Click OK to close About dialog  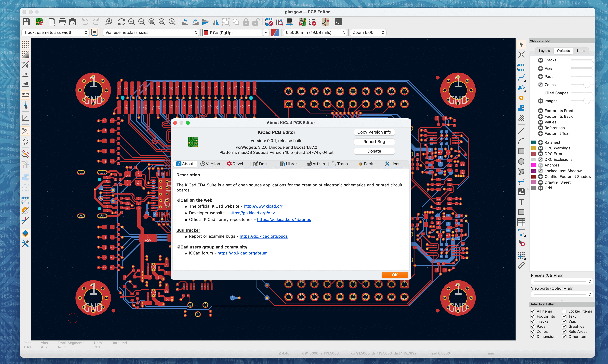(395, 275)
